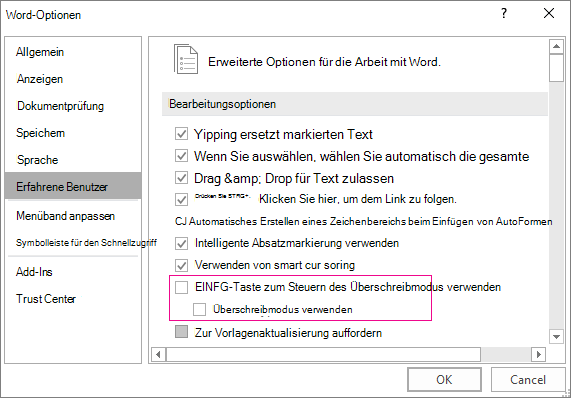Click the Erweiterte Optionen heading text
The height and width of the screenshot is (398, 571).
pos(324,62)
